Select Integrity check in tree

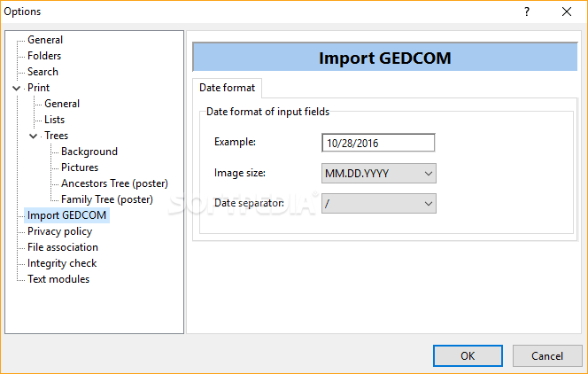coord(62,263)
